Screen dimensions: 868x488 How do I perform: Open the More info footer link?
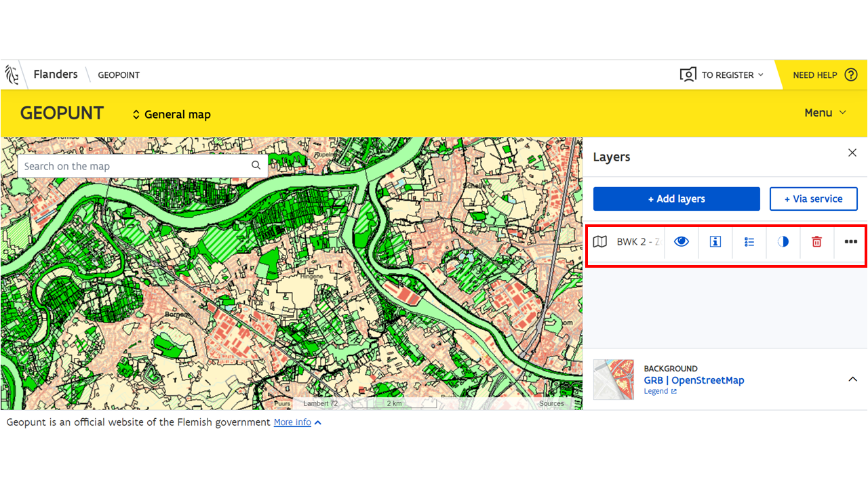point(292,422)
